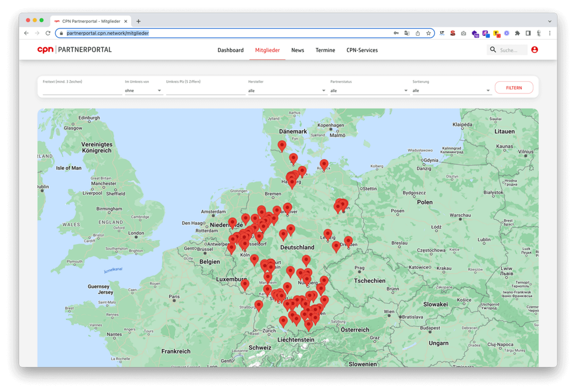Click the Freitext filter input
Viewport: 576px width, 392px height.
(x=82, y=91)
